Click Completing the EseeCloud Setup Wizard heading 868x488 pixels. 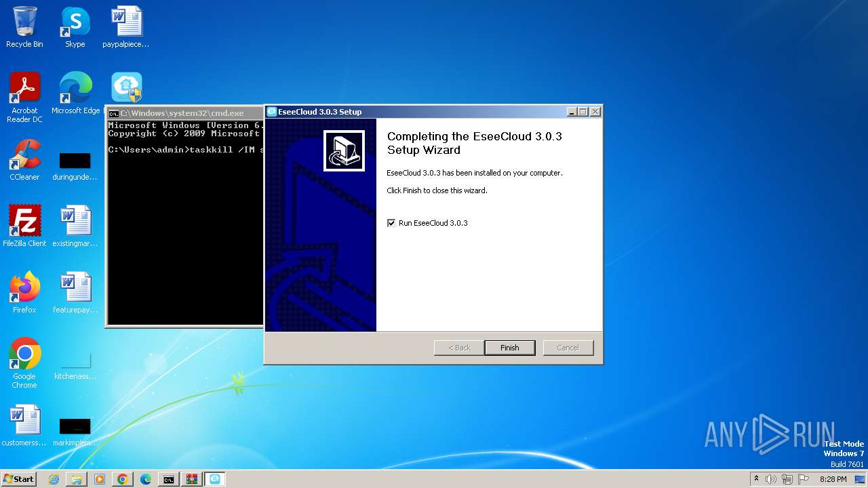475,143
